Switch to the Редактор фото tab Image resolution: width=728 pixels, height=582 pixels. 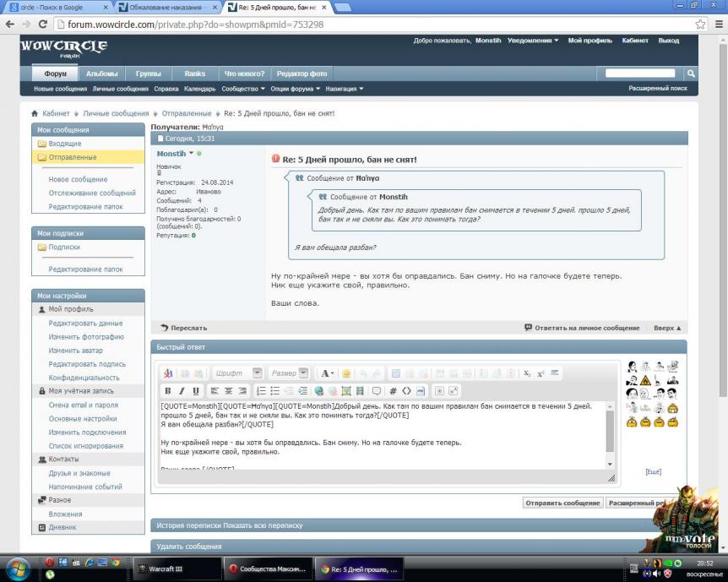(x=302, y=73)
